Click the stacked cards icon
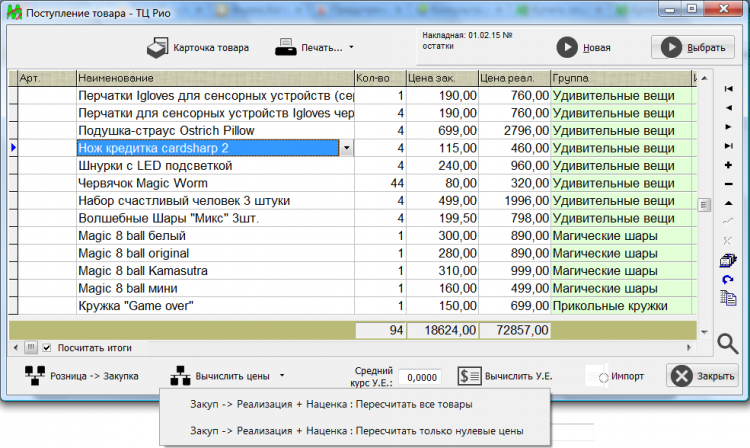The width and height of the screenshot is (750, 448). (x=728, y=260)
